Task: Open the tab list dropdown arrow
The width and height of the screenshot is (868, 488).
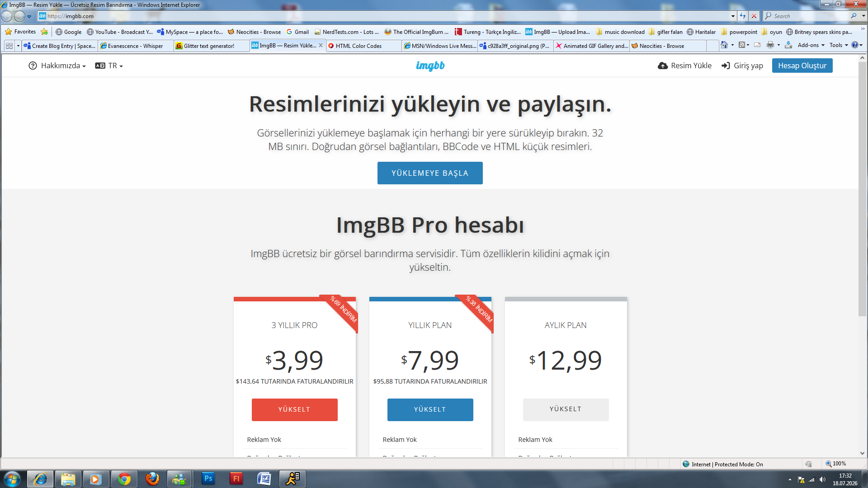Action: point(18,46)
